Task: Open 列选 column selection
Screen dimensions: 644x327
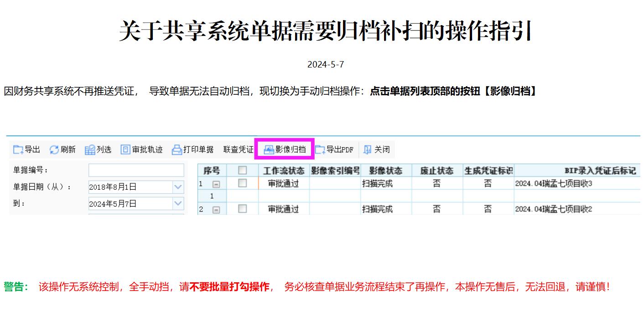Action: (90, 150)
